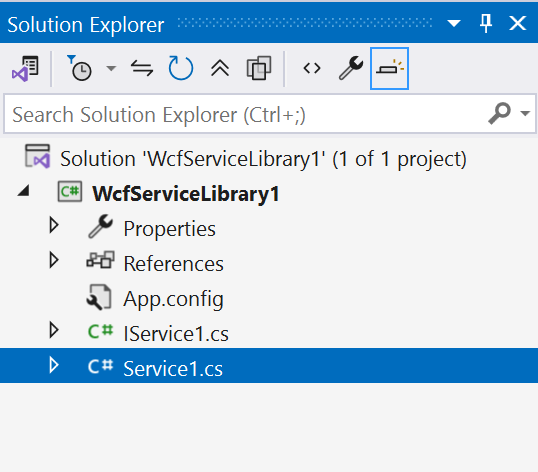Open the Window Position dropdown menu
538x472 pixels.
coord(454,23)
